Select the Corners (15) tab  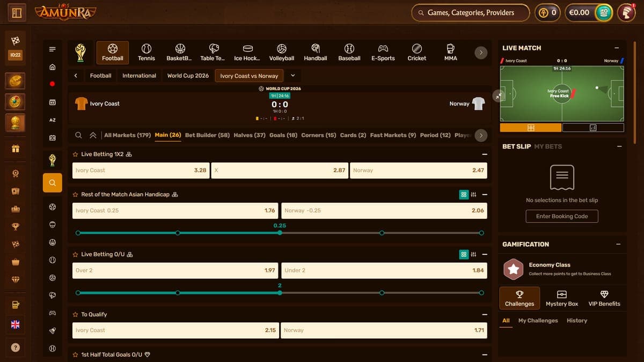click(x=319, y=135)
